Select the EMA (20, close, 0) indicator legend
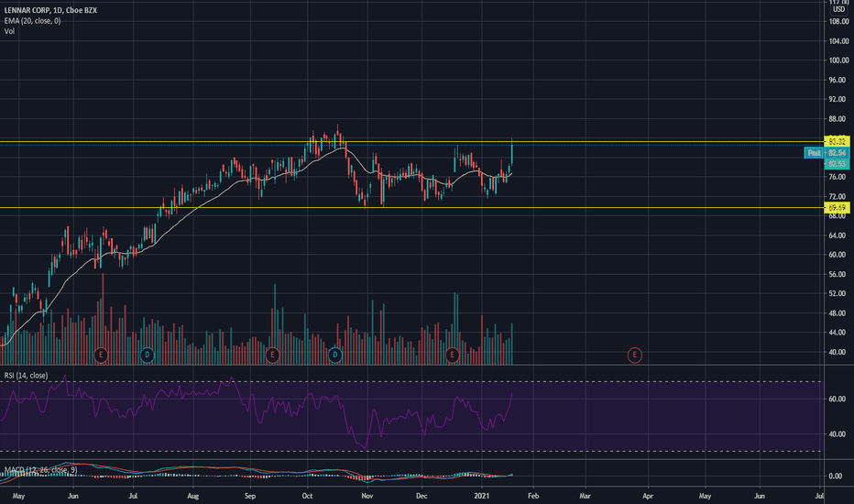Image resolution: width=854 pixels, height=504 pixels. (33, 21)
